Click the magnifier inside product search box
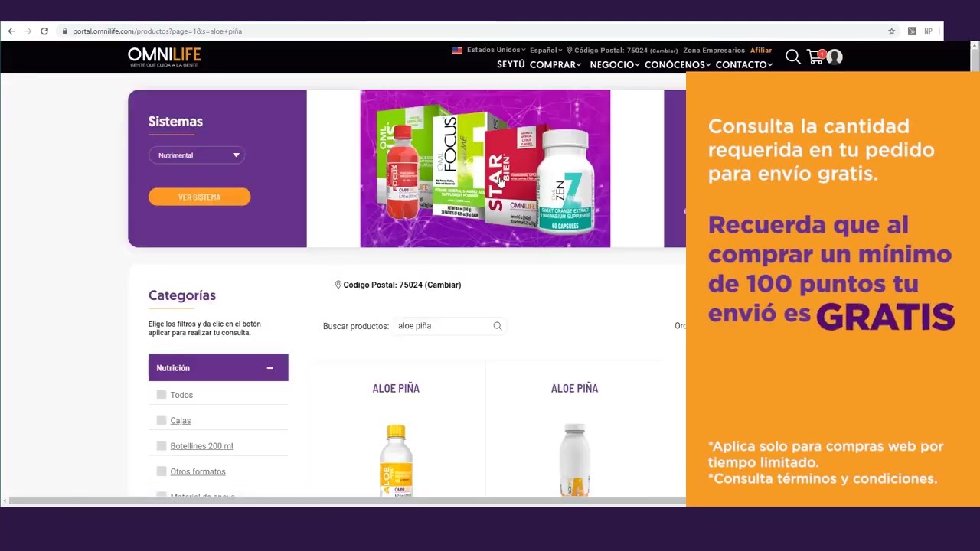Image resolution: width=980 pixels, height=551 pixels. [x=498, y=326]
